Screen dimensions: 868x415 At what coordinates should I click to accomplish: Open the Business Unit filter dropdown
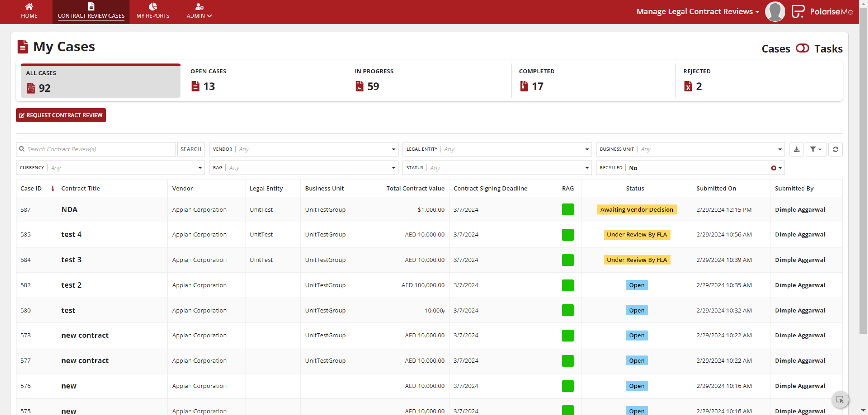pos(690,149)
